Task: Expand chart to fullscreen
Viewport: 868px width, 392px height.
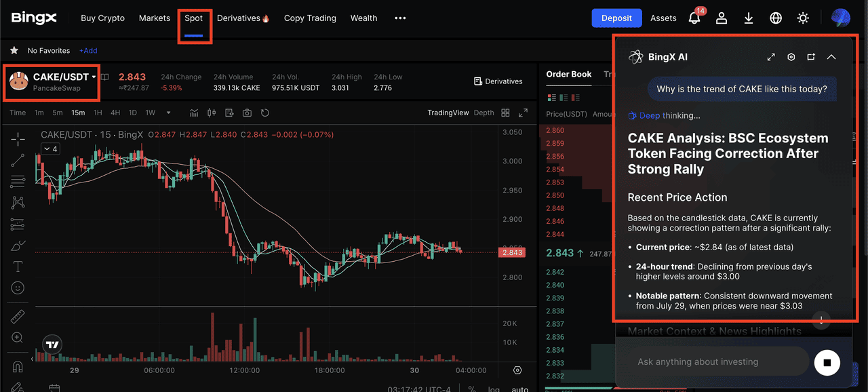Action: pos(523,113)
